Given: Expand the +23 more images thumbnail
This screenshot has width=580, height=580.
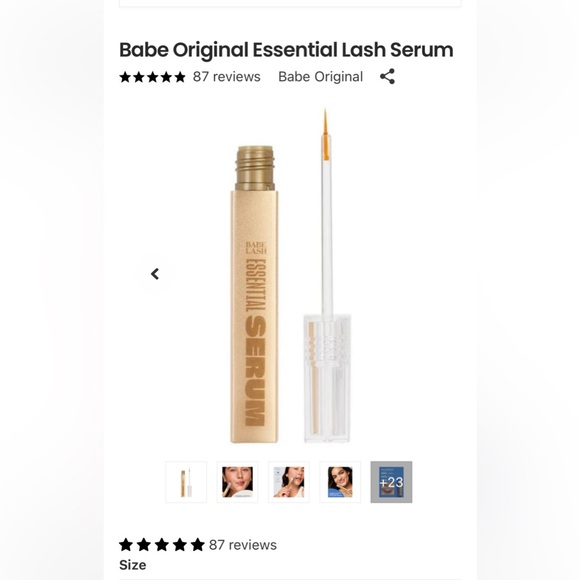Looking at the screenshot, I should (x=391, y=482).
